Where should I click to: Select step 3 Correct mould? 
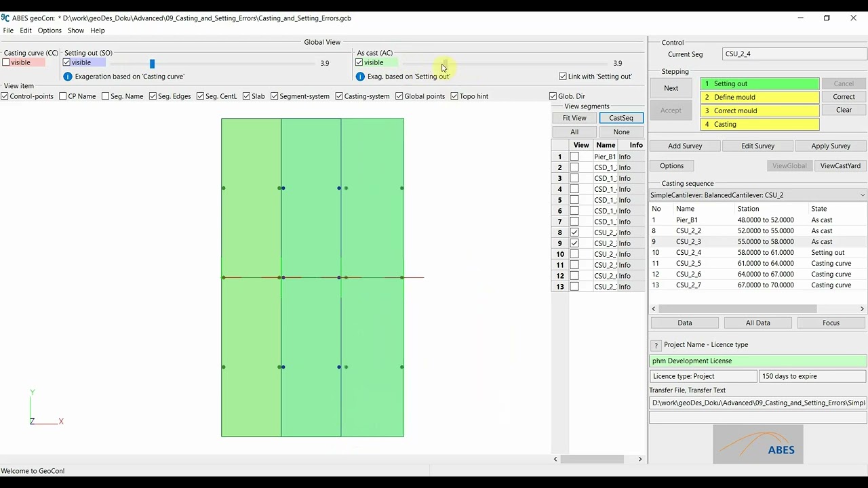click(x=759, y=111)
